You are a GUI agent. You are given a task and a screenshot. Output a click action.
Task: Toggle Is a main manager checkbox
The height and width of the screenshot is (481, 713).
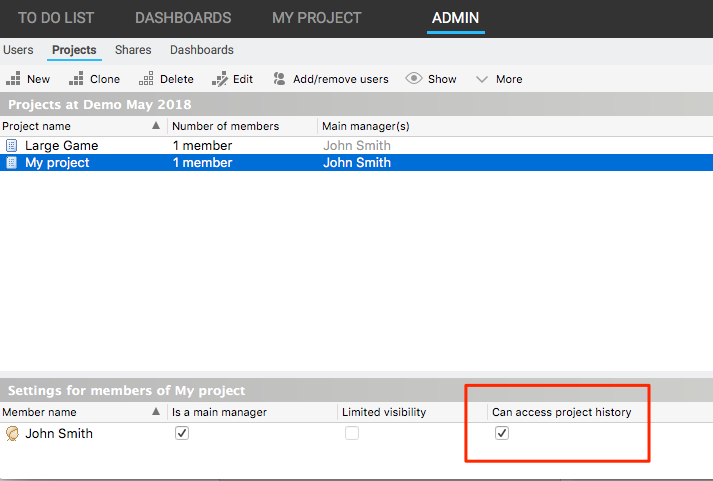(x=181, y=434)
